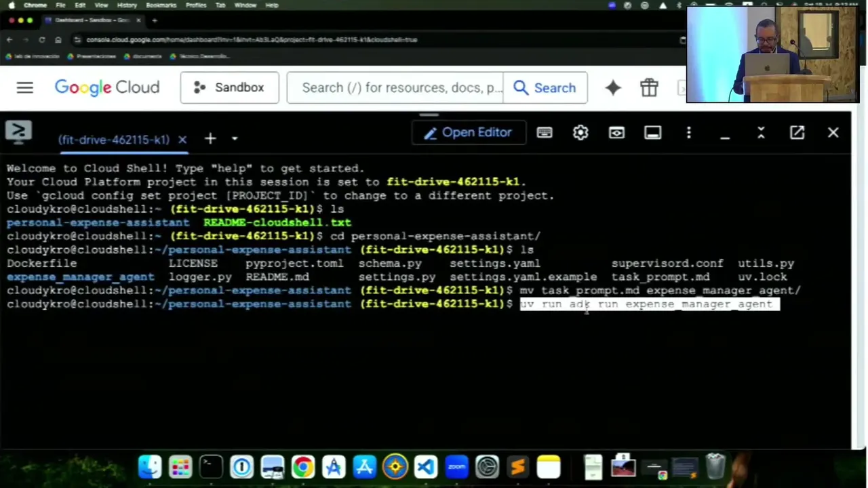Collapse Cloud Shell with the arrows icon
The height and width of the screenshot is (488, 868).
tap(761, 133)
